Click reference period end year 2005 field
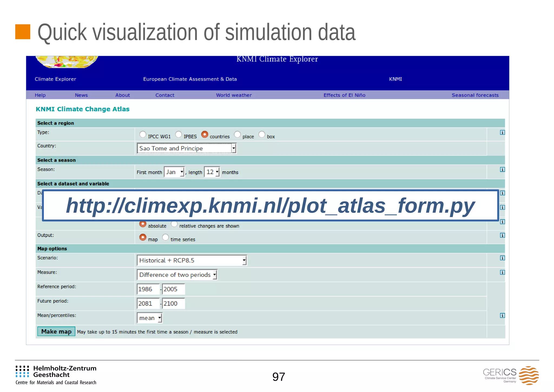554x392 pixels. pos(173,289)
